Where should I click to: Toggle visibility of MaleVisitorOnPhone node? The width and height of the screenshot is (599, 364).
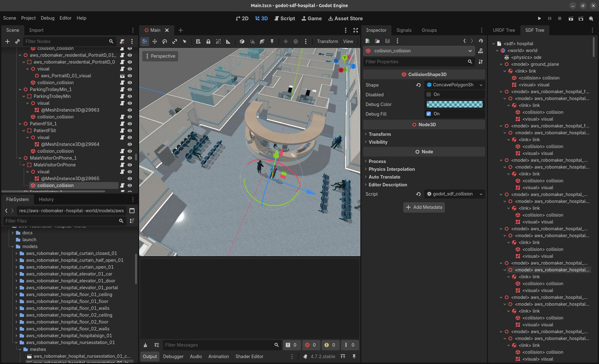(x=130, y=165)
